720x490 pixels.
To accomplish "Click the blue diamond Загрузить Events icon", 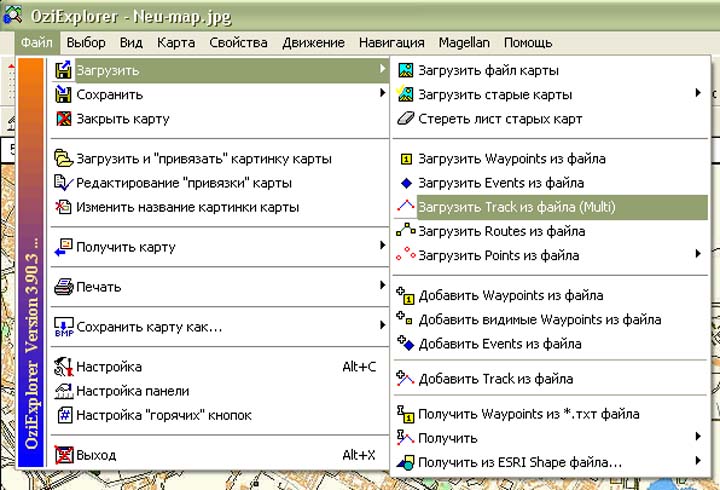I will pos(406,183).
